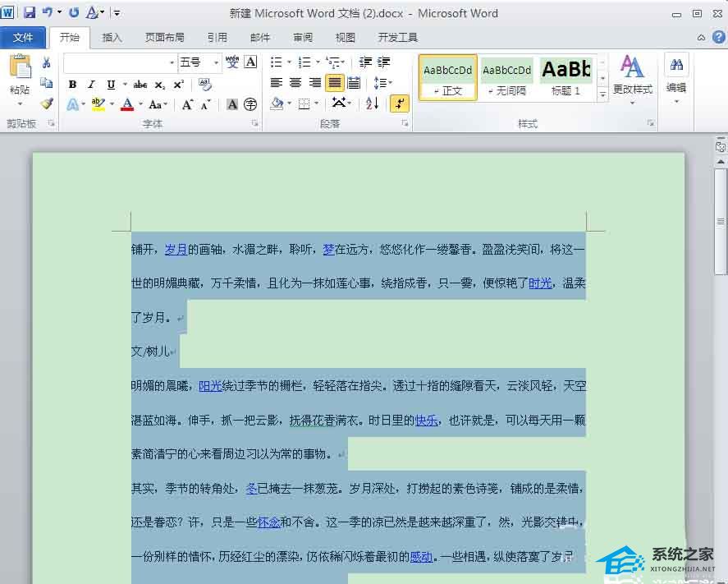Decrease paragraph indent
Viewport: 728px width, 584px height.
click(x=365, y=62)
